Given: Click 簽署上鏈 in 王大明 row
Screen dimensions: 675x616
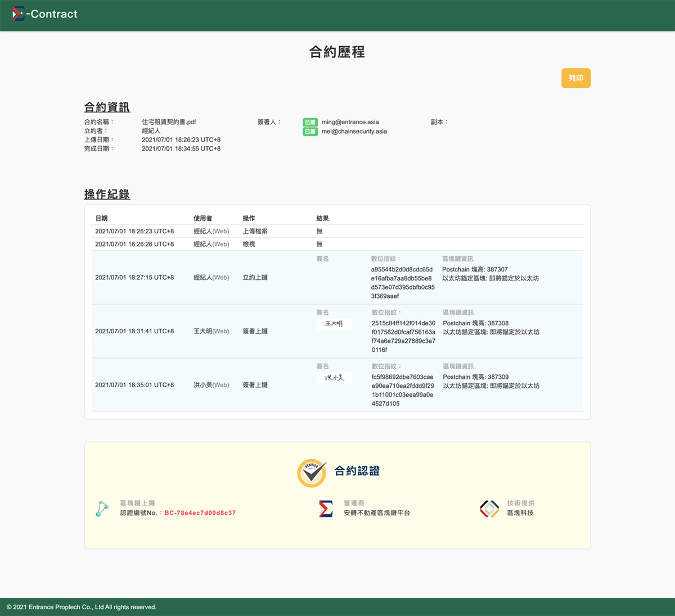Looking at the screenshot, I should (x=255, y=332).
